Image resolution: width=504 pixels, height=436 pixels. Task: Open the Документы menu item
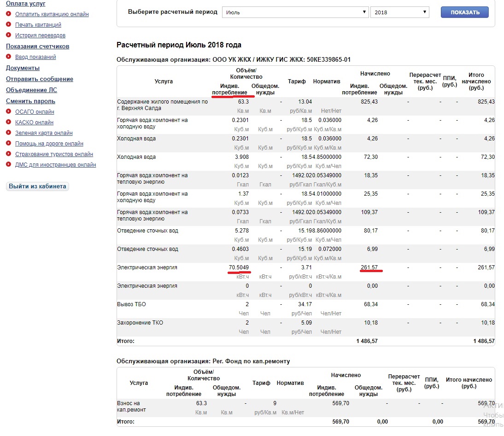pyautogui.click(x=23, y=68)
